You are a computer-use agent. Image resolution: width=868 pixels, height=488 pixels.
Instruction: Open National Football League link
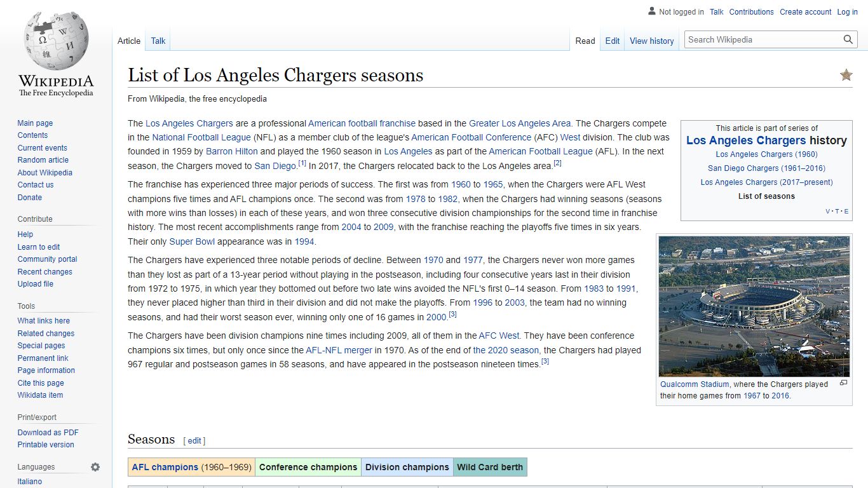click(x=201, y=137)
